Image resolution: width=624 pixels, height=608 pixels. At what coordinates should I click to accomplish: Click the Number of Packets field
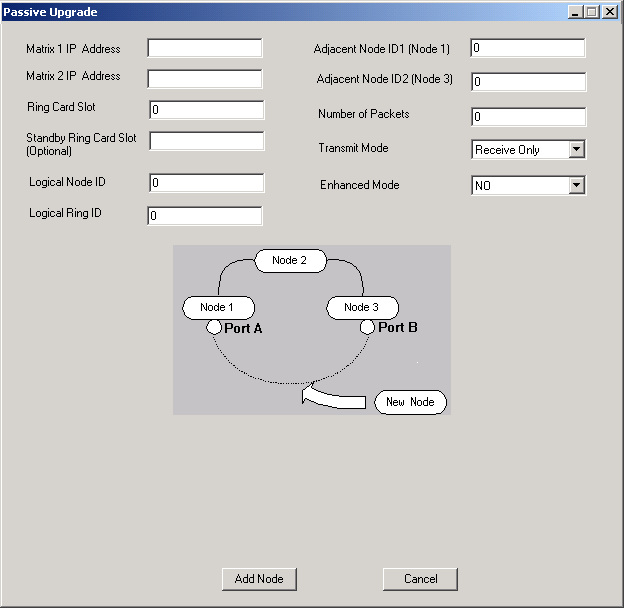click(x=527, y=117)
